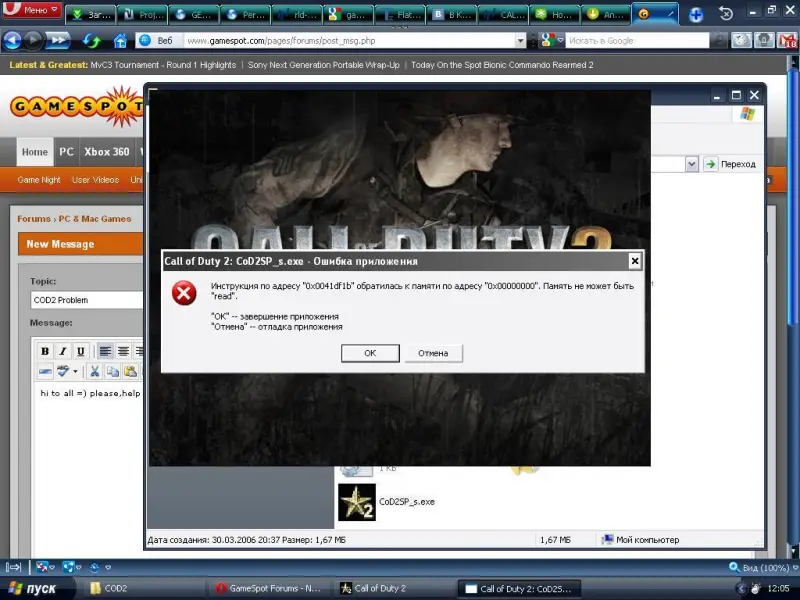Screen dimensions: 800x600
Task: Click the message text area
Action: tap(89, 469)
